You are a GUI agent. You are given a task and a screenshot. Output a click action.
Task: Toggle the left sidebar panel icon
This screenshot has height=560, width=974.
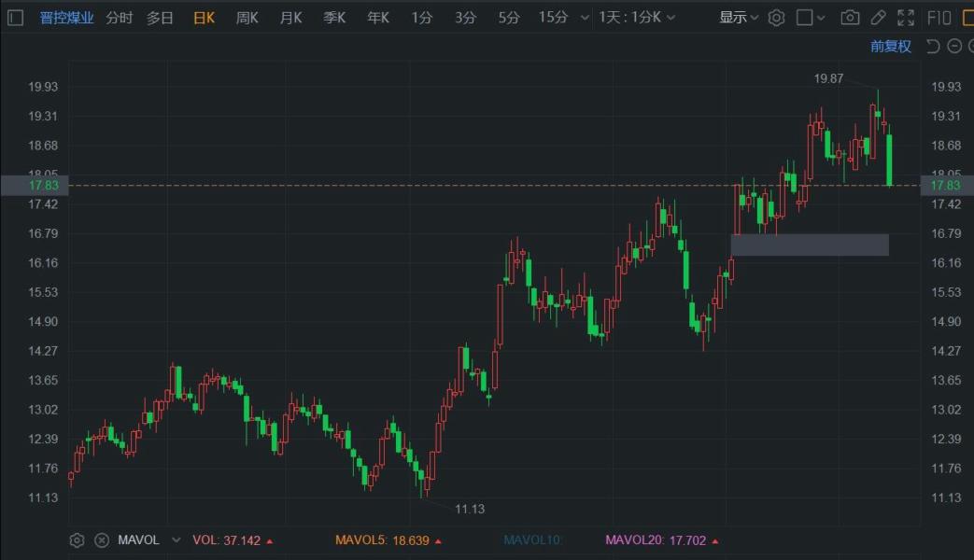pyautogui.click(x=15, y=17)
